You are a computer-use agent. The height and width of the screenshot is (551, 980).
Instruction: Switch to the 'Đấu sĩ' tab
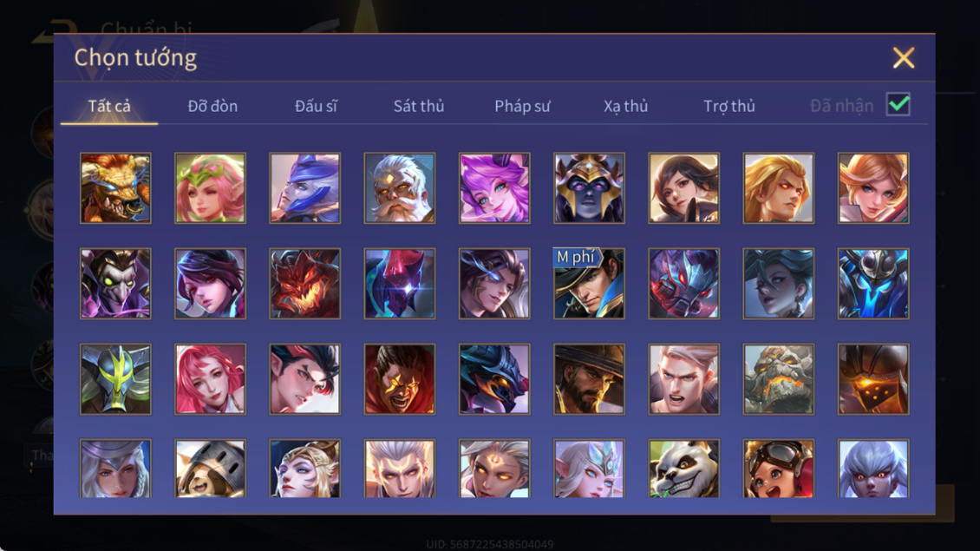[x=316, y=107]
